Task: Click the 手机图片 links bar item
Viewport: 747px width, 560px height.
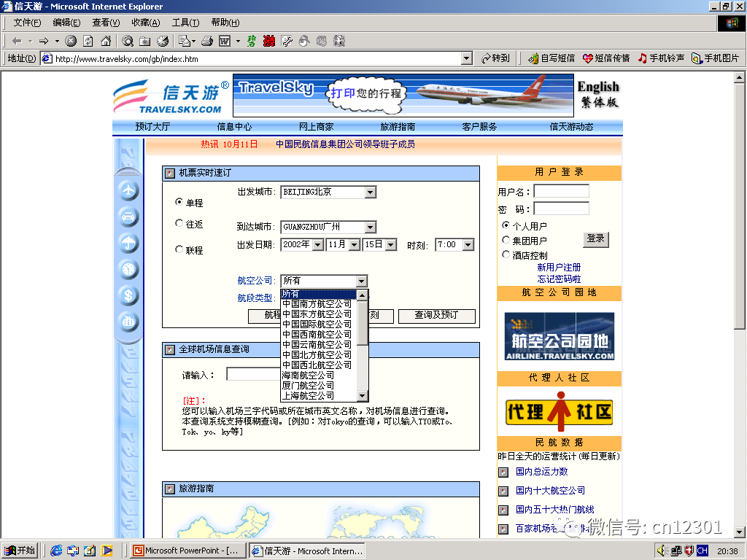Action: point(716,58)
